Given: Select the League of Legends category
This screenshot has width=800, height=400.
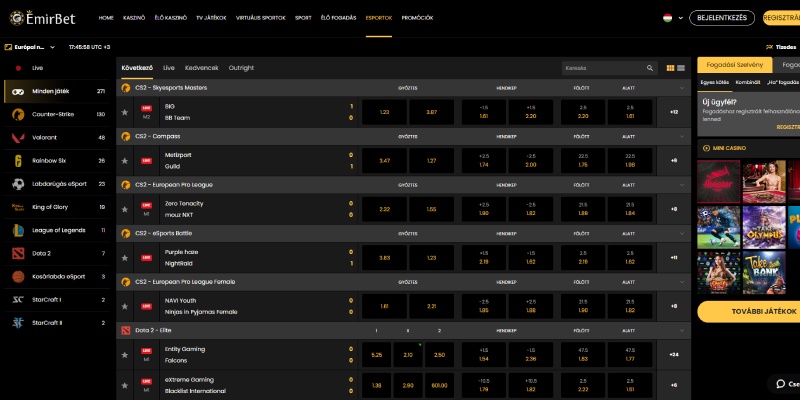Looking at the screenshot, I should pyautogui.click(x=57, y=230).
